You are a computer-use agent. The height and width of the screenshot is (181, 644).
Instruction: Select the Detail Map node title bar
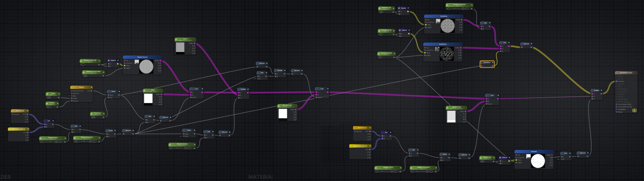pos(443,16)
